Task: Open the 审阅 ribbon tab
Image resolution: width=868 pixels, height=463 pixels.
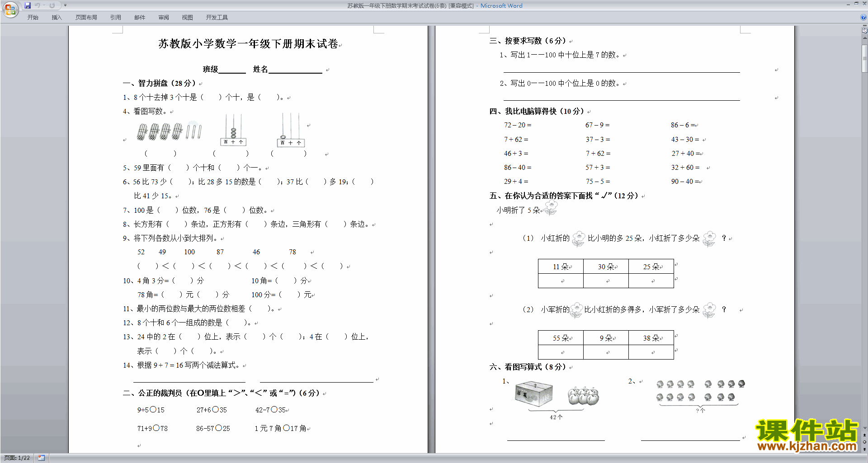Action: click(x=164, y=18)
